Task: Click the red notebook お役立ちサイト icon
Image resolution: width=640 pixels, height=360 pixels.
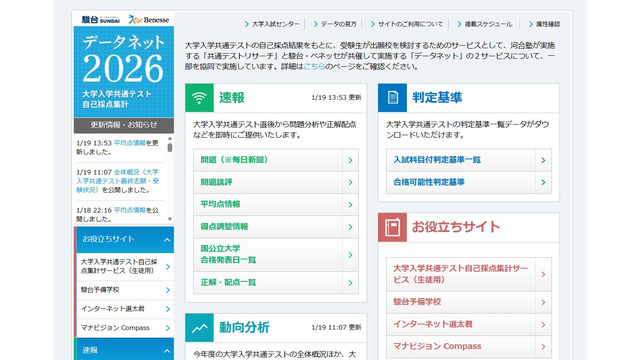Action: pos(392,227)
